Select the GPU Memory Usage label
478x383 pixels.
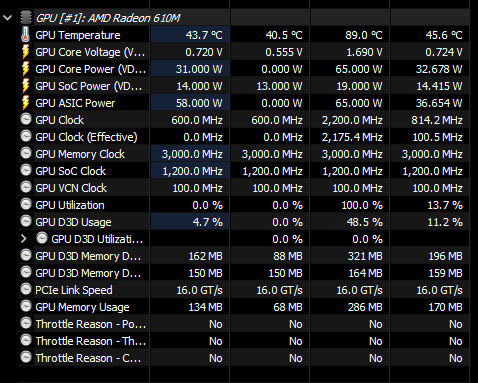pos(82,307)
